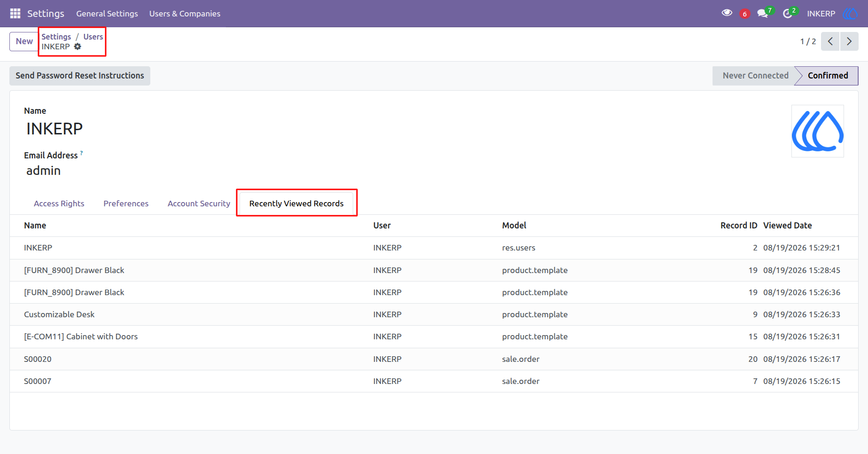Screen dimensions: 868x454
Task: Go to previous record arrow
Action: pyautogui.click(x=830, y=41)
